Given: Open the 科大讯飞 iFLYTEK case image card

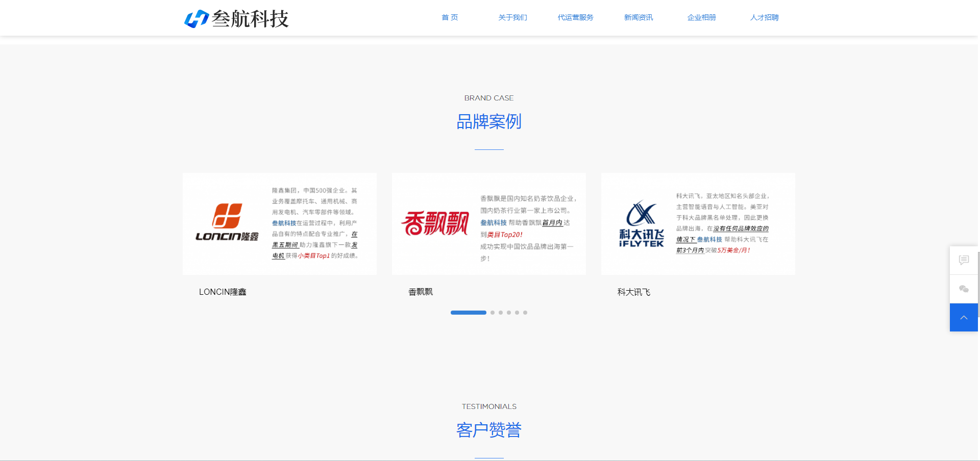Looking at the screenshot, I should 698,224.
